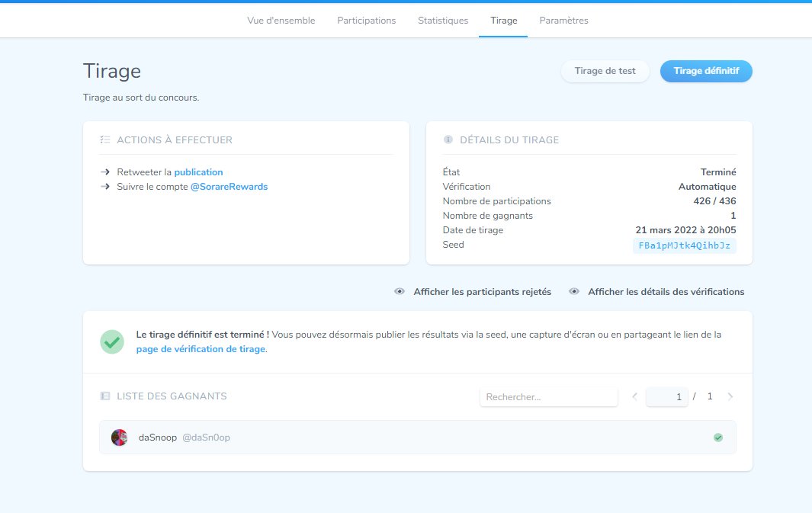
Task: Select the list icon beside LISTE DES GAGNANTS
Action: tap(104, 396)
